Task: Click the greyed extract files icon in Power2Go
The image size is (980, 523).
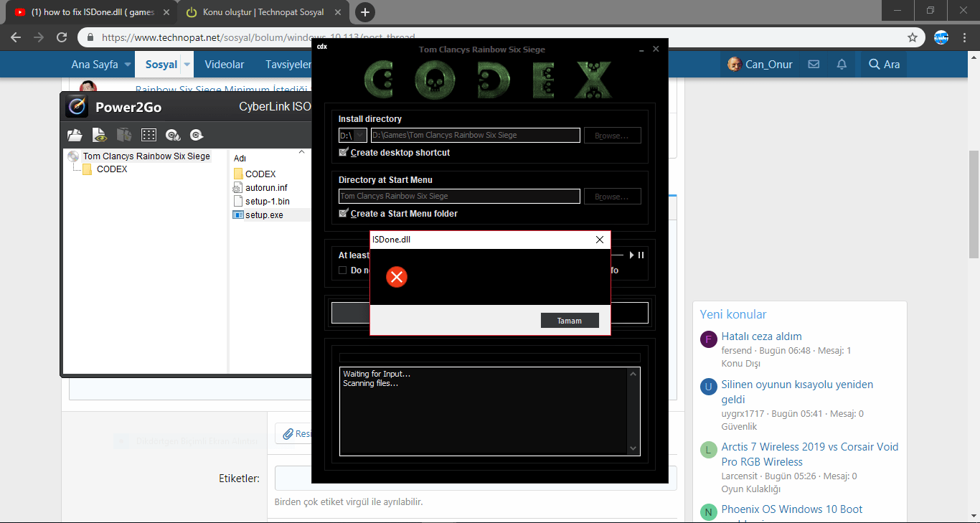Action: pyautogui.click(x=124, y=135)
